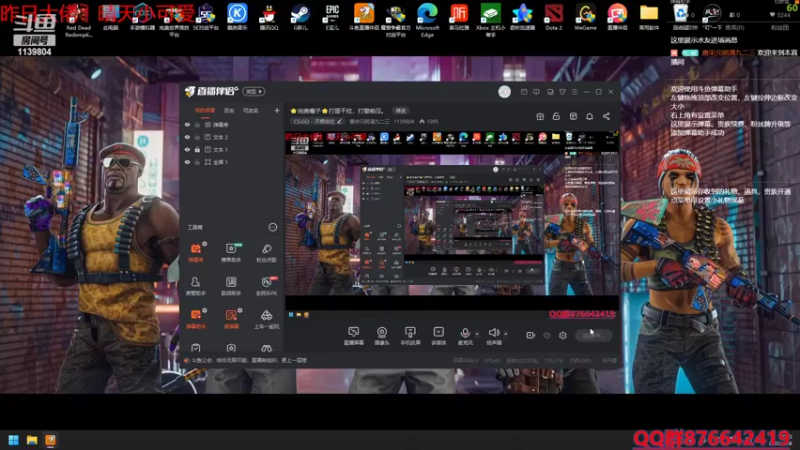The height and width of the screenshot is (450, 800).
Task: Click the 修改 title edit button
Action: pos(401,111)
